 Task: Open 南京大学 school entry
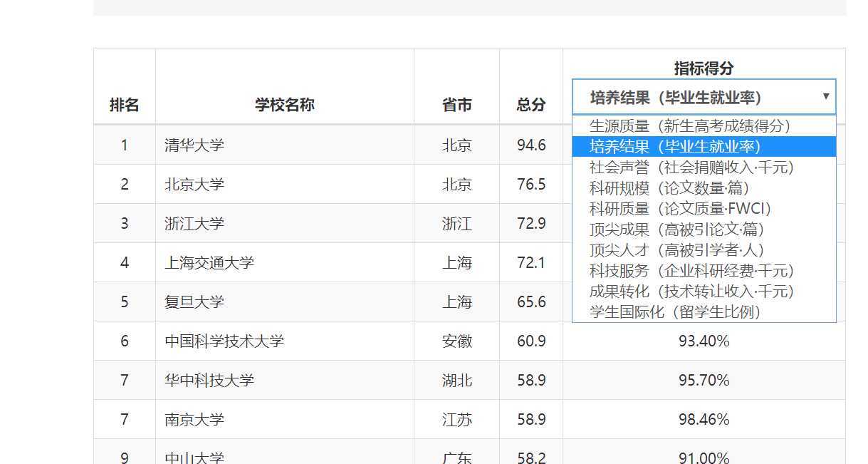coord(194,420)
